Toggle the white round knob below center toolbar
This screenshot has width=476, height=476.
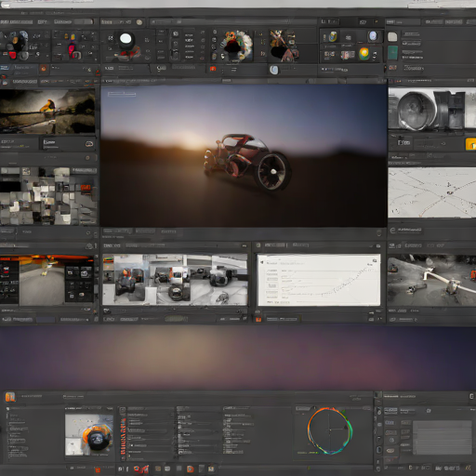coord(274,70)
